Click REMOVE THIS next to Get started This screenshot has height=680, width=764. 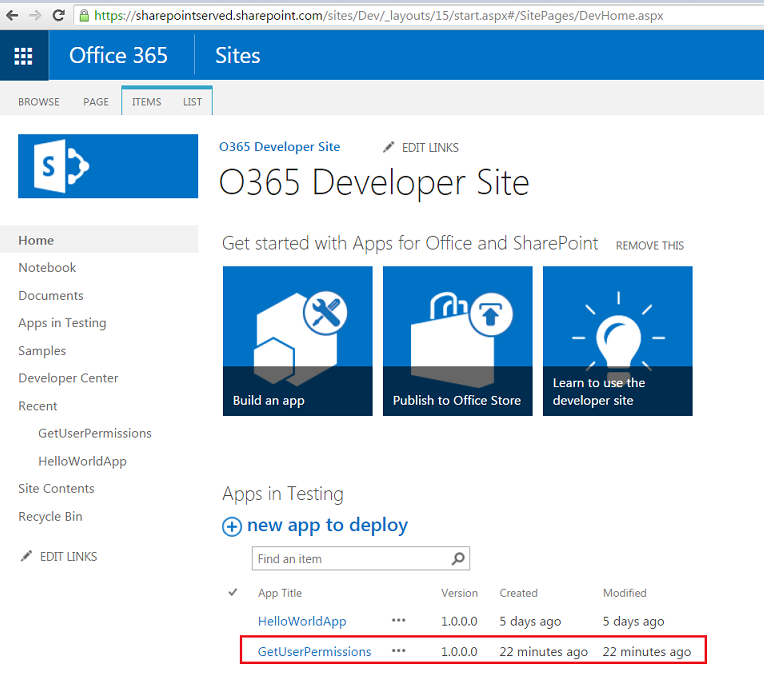pos(650,246)
